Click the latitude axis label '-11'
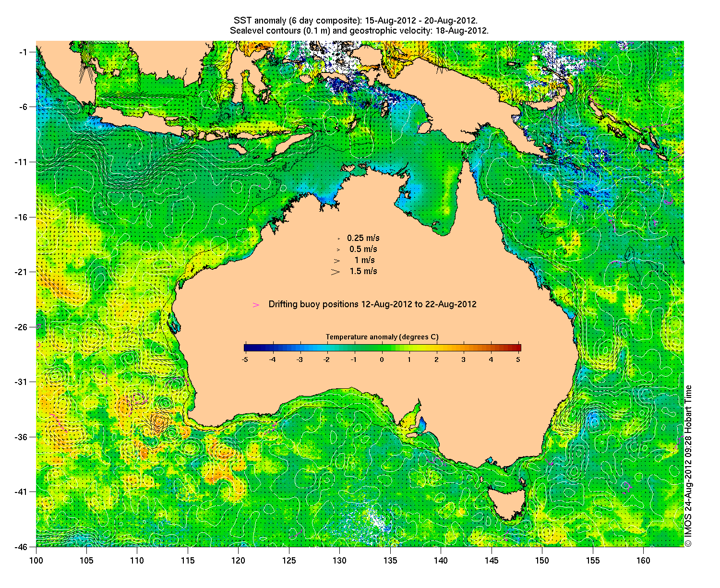The height and width of the screenshot is (588, 720). [x=21, y=162]
